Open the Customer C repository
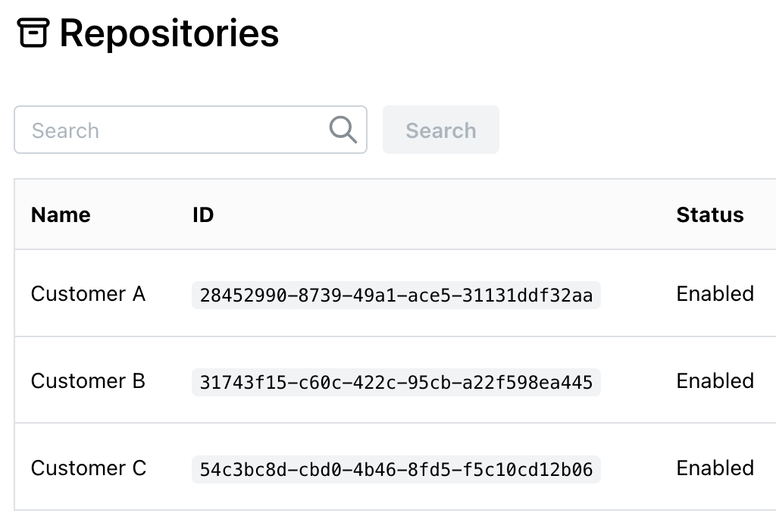The height and width of the screenshot is (532, 776). 89,468
